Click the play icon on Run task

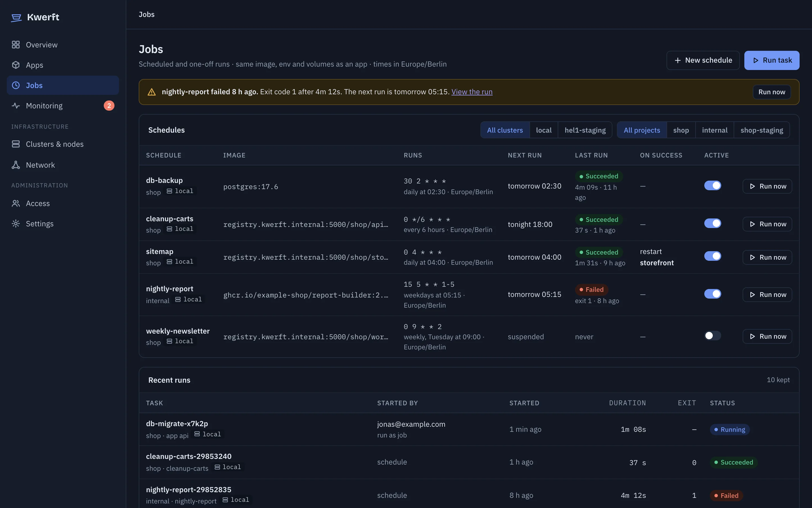click(756, 60)
